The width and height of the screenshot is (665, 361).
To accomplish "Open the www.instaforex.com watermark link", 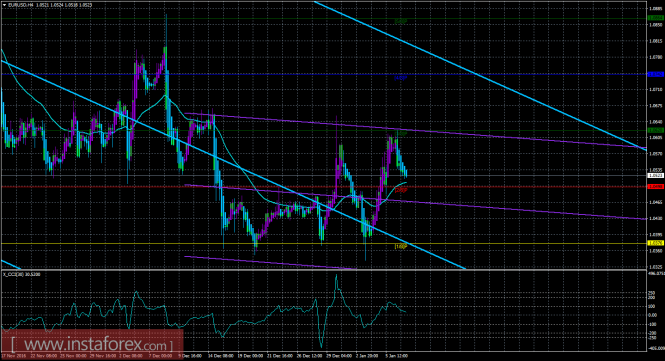I will coord(92,344).
